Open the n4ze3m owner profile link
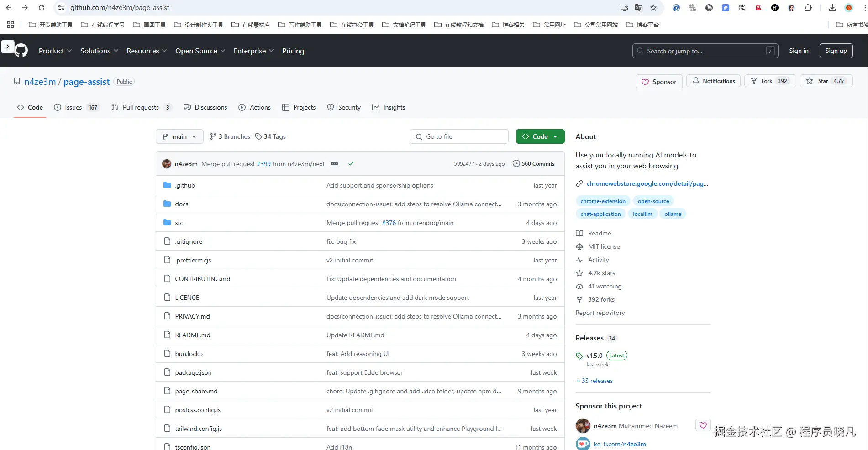The height and width of the screenshot is (450, 868). pos(40,82)
